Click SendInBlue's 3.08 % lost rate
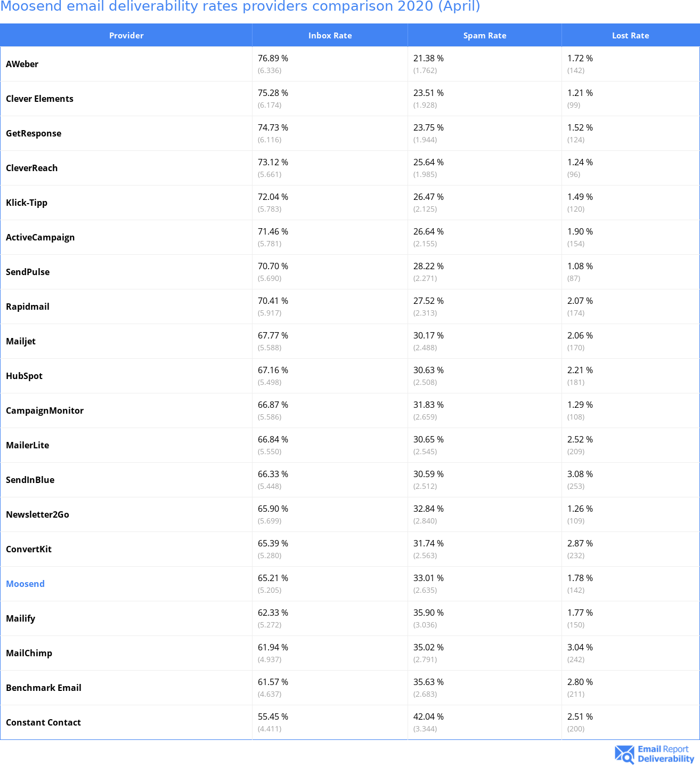Screen dimensions: 700x765 point(580,474)
